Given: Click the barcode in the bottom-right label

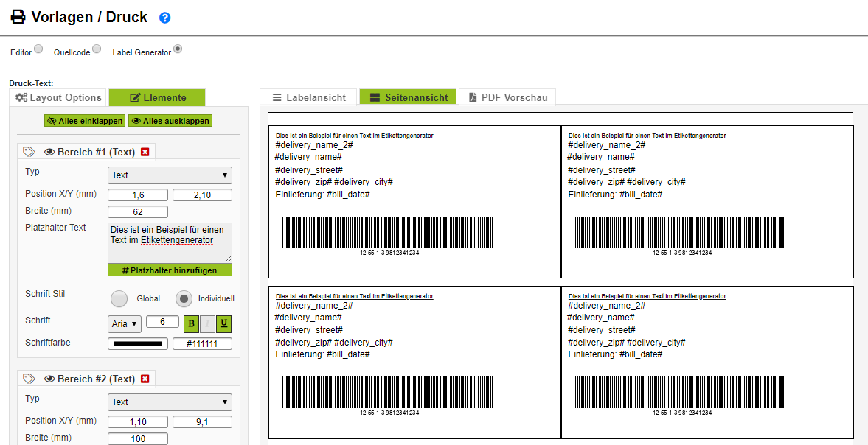Looking at the screenshot, I should click(x=680, y=393).
